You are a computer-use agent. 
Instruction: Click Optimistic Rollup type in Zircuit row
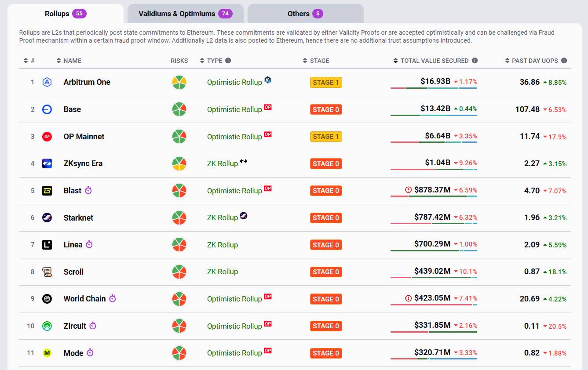coord(234,326)
